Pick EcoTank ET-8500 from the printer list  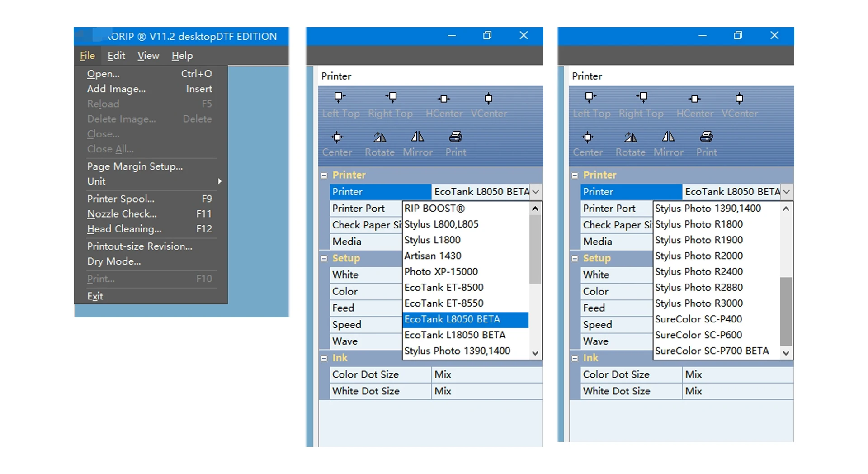[x=466, y=288]
